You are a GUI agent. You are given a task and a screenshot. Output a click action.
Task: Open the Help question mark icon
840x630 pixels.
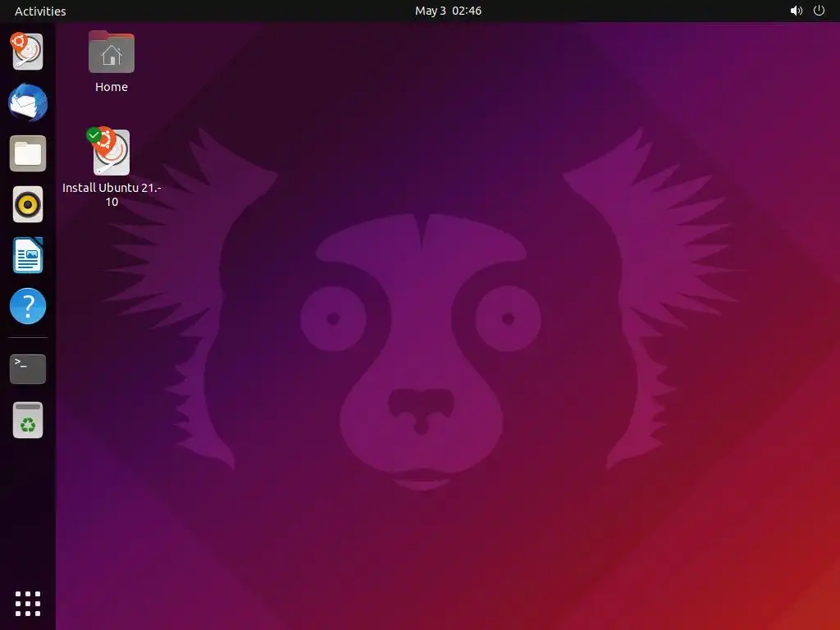tap(28, 306)
